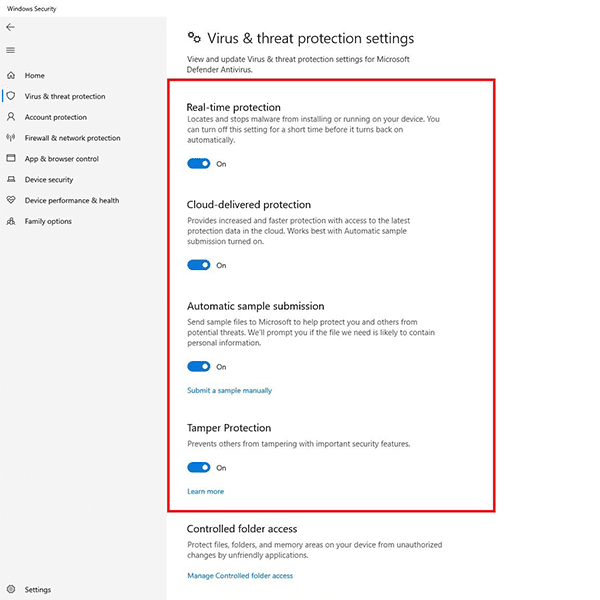Click Learn more link under Tamper Protection
The image size is (600, 600).
205,491
